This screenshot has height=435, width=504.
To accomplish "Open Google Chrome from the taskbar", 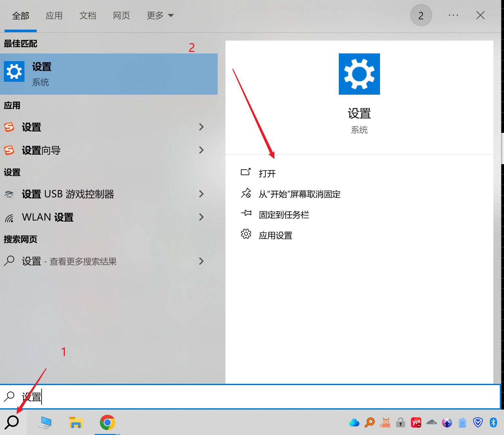I will point(108,422).
